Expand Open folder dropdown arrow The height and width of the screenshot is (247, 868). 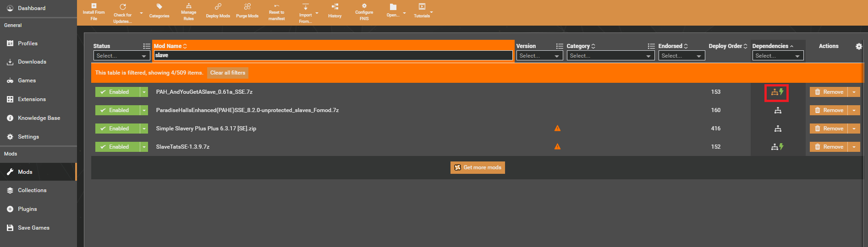tap(404, 13)
